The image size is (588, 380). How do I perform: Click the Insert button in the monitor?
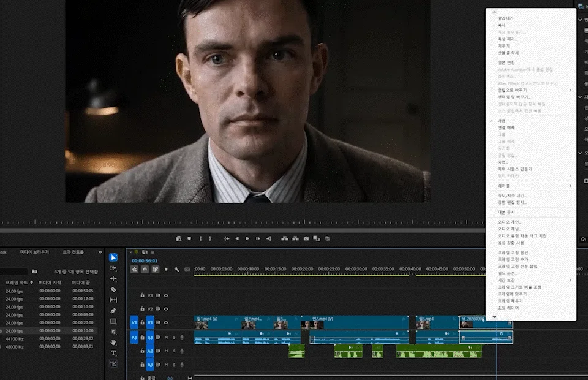point(285,238)
